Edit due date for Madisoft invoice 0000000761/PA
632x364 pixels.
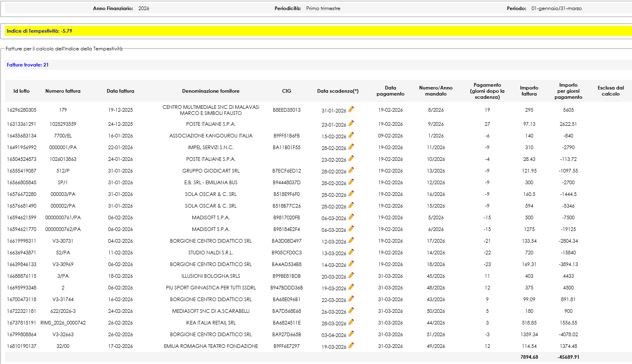coord(351,217)
